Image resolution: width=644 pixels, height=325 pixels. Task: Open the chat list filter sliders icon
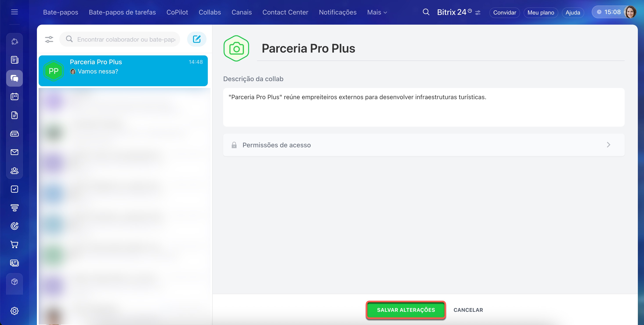[49, 39]
